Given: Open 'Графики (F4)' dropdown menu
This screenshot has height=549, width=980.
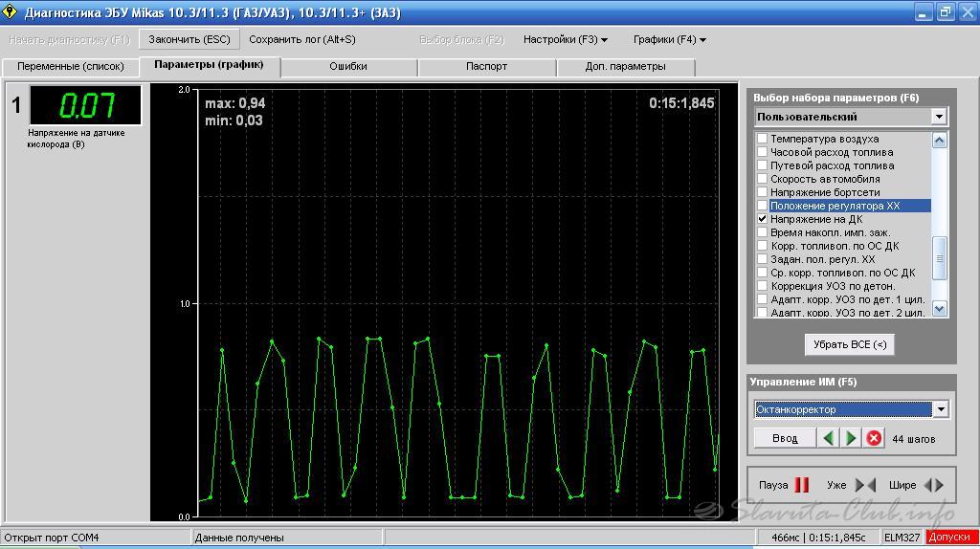Looking at the screenshot, I should click(x=669, y=39).
